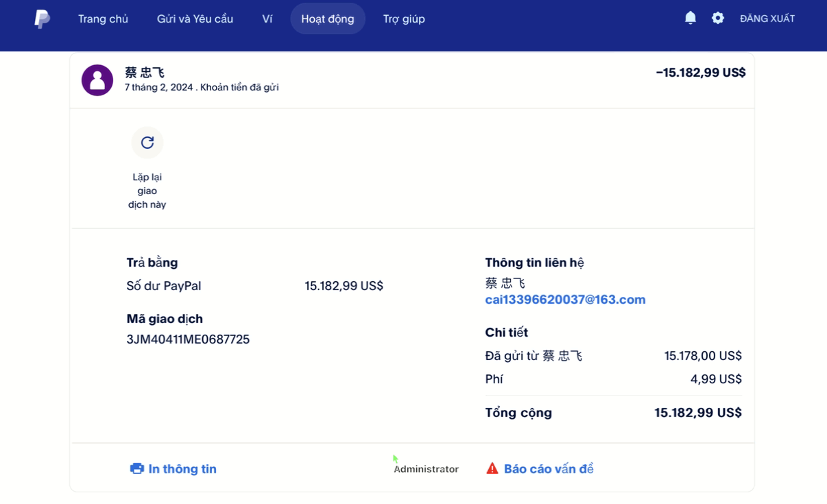Click the PayPal balance amount 15.182,99 US$ under Trả bằng

tap(344, 286)
